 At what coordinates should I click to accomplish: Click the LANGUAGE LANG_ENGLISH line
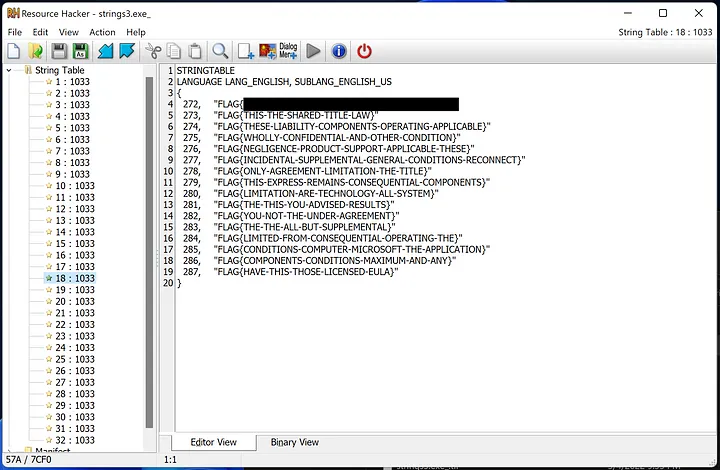[x=284, y=82]
